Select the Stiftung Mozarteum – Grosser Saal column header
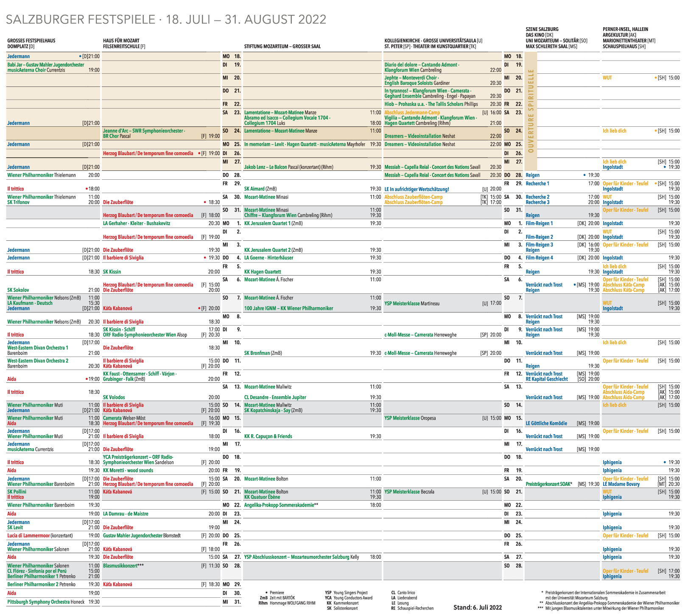Viewport: 688px width, 616px height. (282, 47)
